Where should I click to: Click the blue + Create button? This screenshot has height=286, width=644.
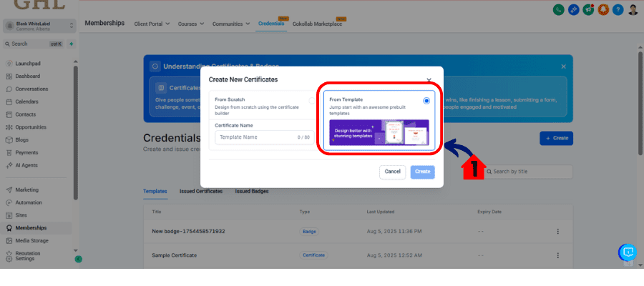point(556,138)
